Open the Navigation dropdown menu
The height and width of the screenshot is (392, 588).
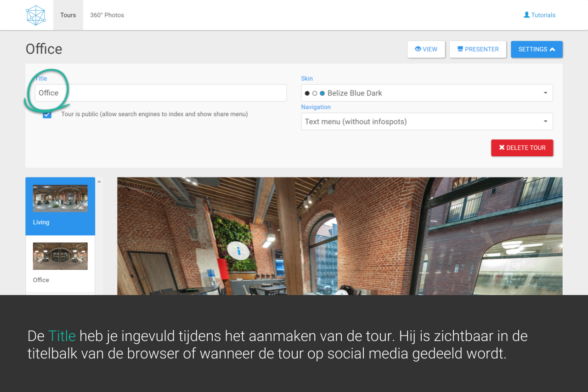(427, 121)
